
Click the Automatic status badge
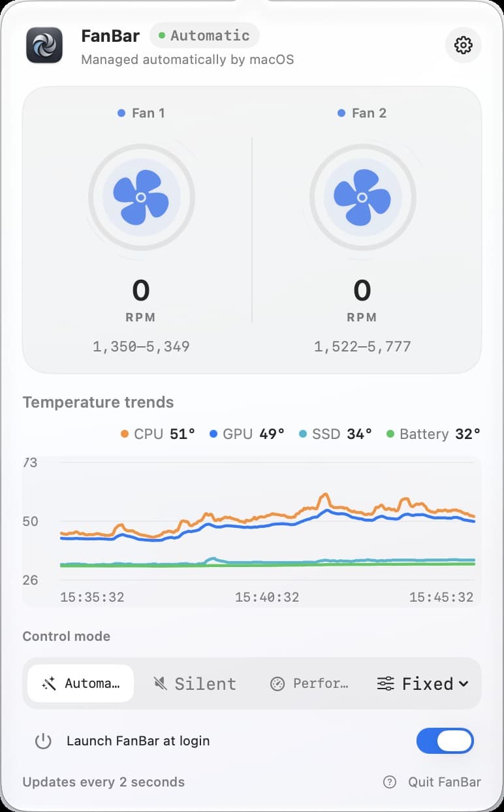pos(204,35)
